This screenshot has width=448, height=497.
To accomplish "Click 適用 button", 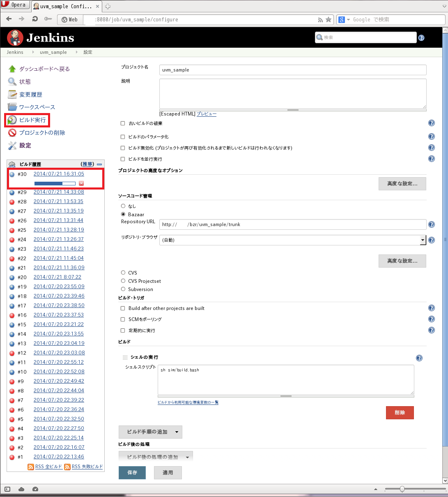I will pos(168,473).
